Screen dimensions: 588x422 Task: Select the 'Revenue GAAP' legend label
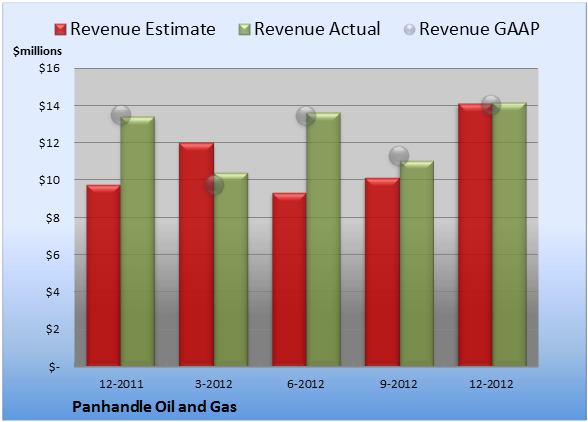(x=479, y=29)
